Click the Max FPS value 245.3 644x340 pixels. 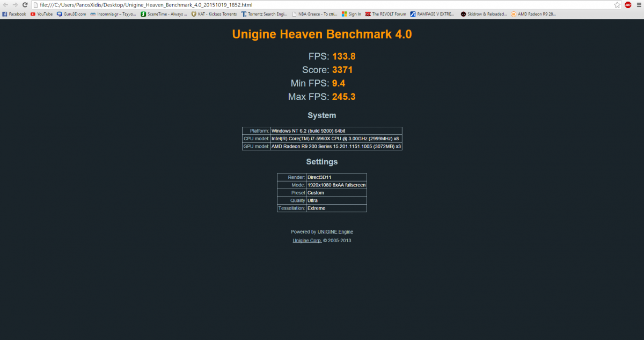coord(344,97)
